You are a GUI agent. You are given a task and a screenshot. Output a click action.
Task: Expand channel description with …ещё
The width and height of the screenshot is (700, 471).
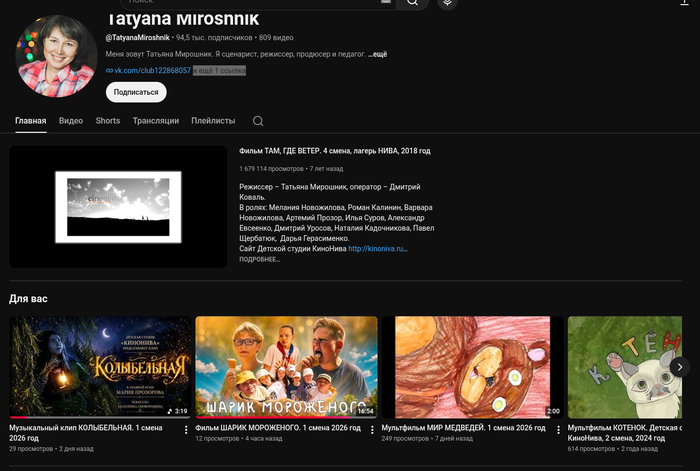coord(377,54)
